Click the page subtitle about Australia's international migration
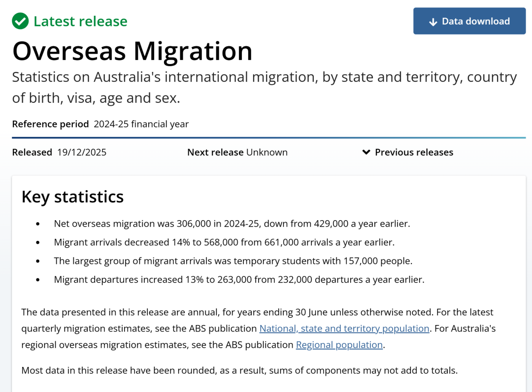532x392 pixels. (x=264, y=87)
